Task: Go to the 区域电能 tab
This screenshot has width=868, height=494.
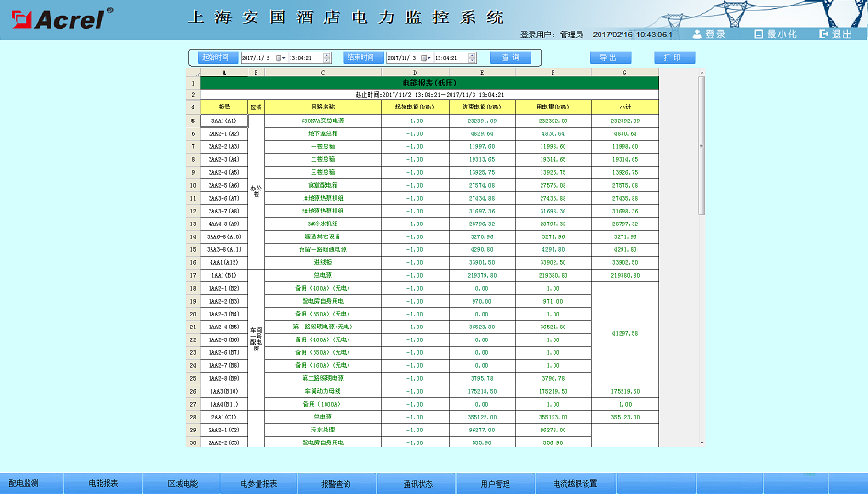Action: pos(182,483)
